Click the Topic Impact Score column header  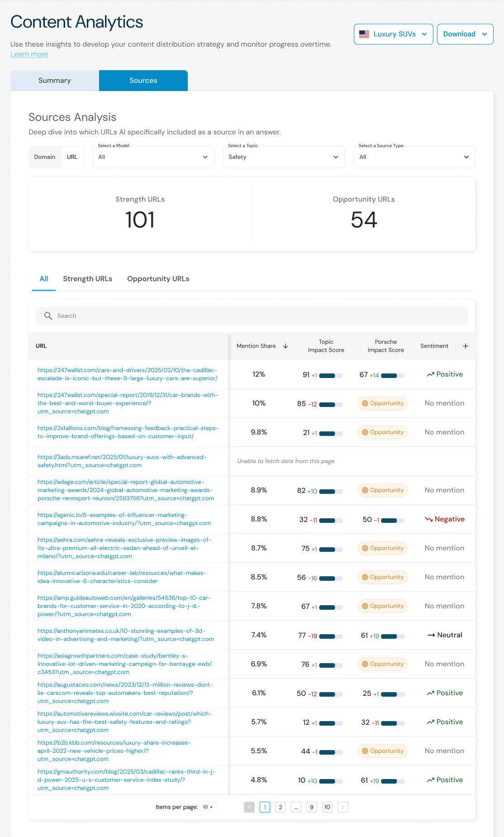click(x=326, y=346)
